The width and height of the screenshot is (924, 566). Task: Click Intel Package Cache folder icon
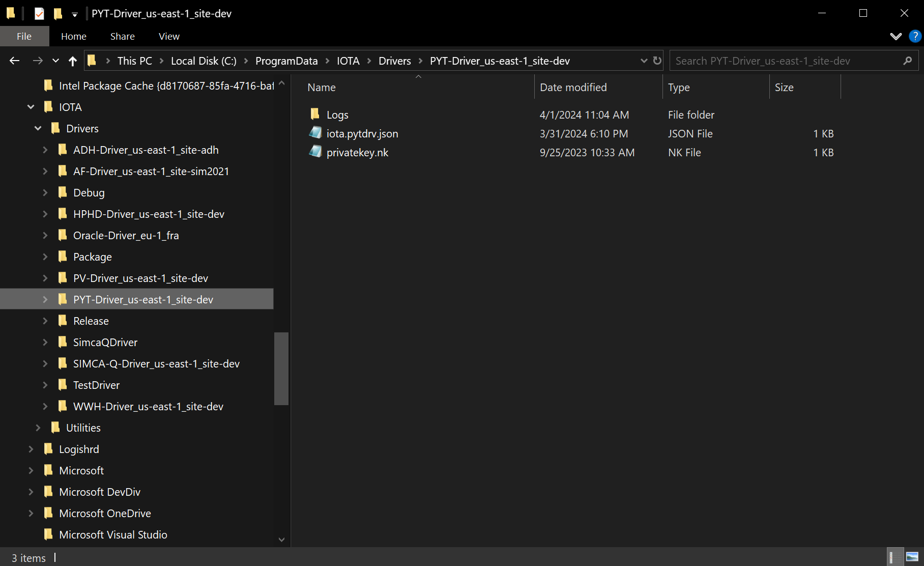coord(48,85)
